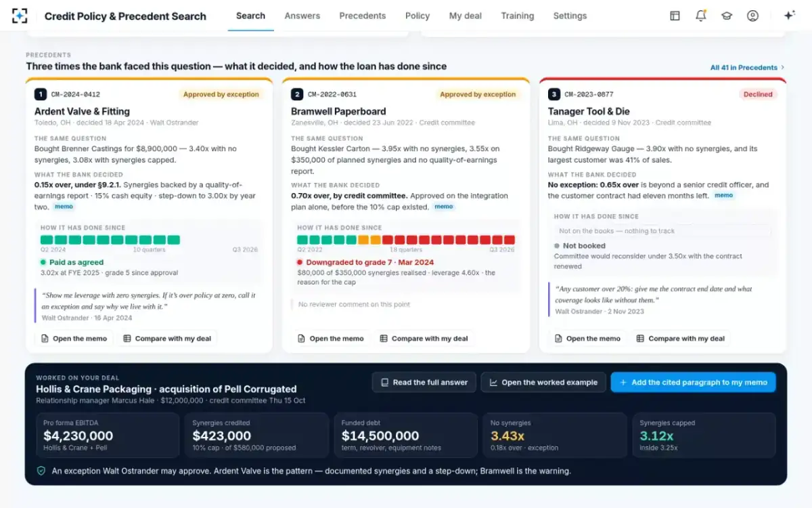Click Ardent Valve's 'Approved by exception' badge
The height and width of the screenshot is (508, 812).
(x=221, y=95)
